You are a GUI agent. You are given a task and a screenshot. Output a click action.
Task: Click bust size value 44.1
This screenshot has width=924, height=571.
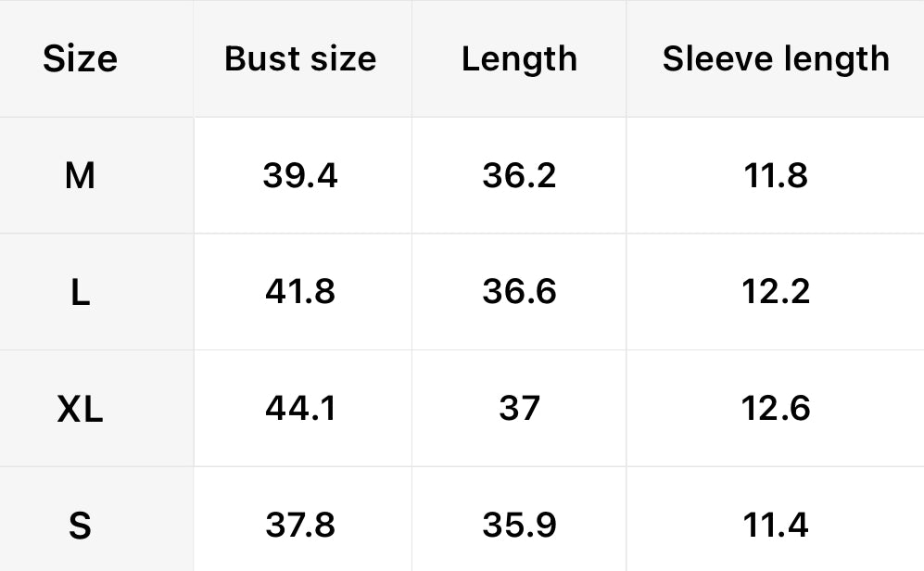[300, 409]
